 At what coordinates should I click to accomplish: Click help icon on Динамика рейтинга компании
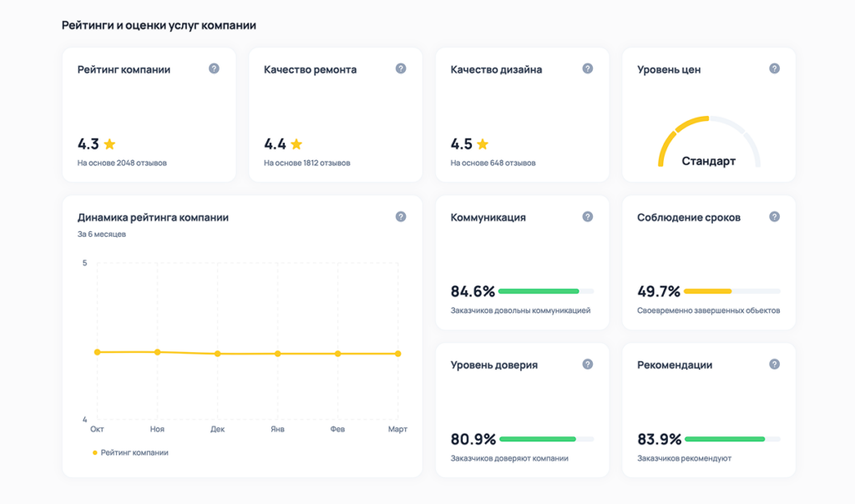(401, 216)
